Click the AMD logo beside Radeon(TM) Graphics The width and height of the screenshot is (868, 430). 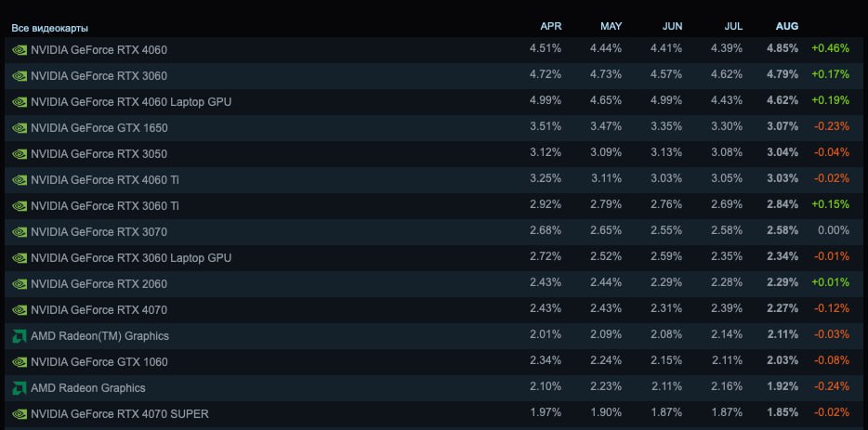pos(20,336)
